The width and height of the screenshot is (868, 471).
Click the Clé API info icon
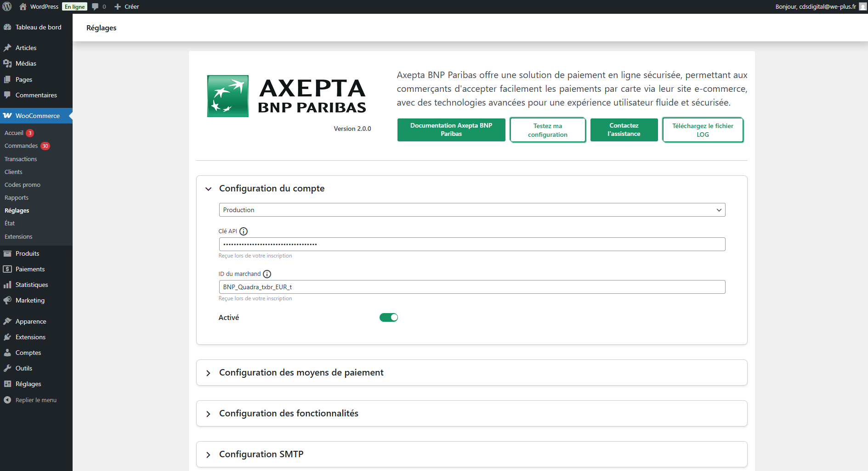pyautogui.click(x=244, y=231)
